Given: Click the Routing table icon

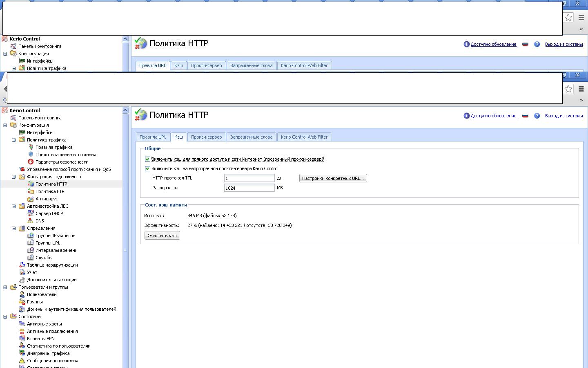Looking at the screenshot, I should pyautogui.click(x=22, y=265).
